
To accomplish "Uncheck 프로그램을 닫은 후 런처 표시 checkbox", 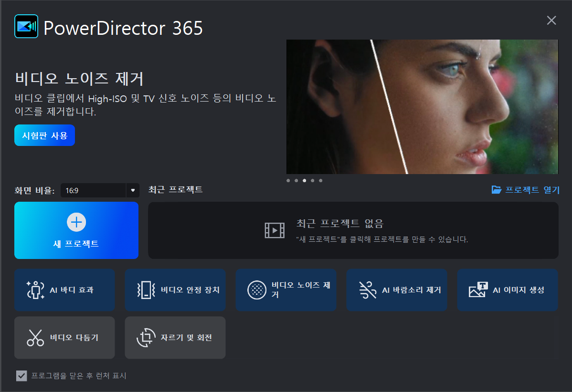I will click(x=21, y=376).
